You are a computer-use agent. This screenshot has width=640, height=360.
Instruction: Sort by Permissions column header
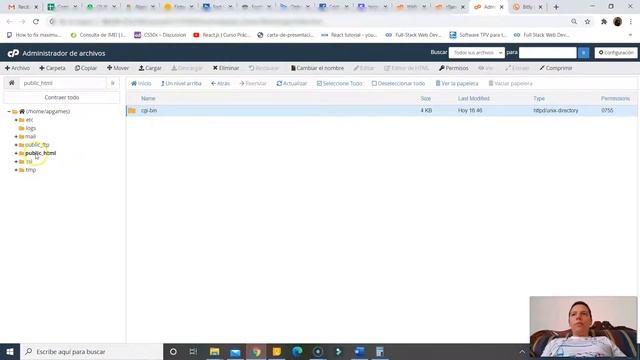pyautogui.click(x=615, y=98)
